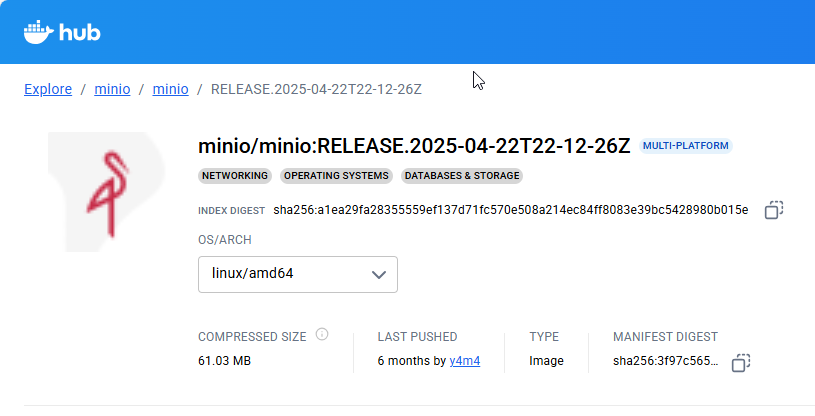Click the sha256:3f97c565... manifest digest text
Viewport: 815px width, 416px height.
tap(665, 361)
